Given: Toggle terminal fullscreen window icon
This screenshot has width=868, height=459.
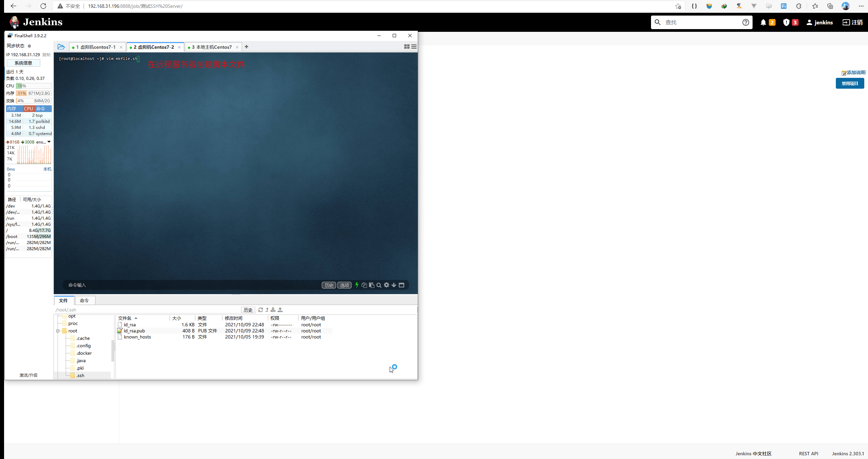Looking at the screenshot, I should 402,285.
